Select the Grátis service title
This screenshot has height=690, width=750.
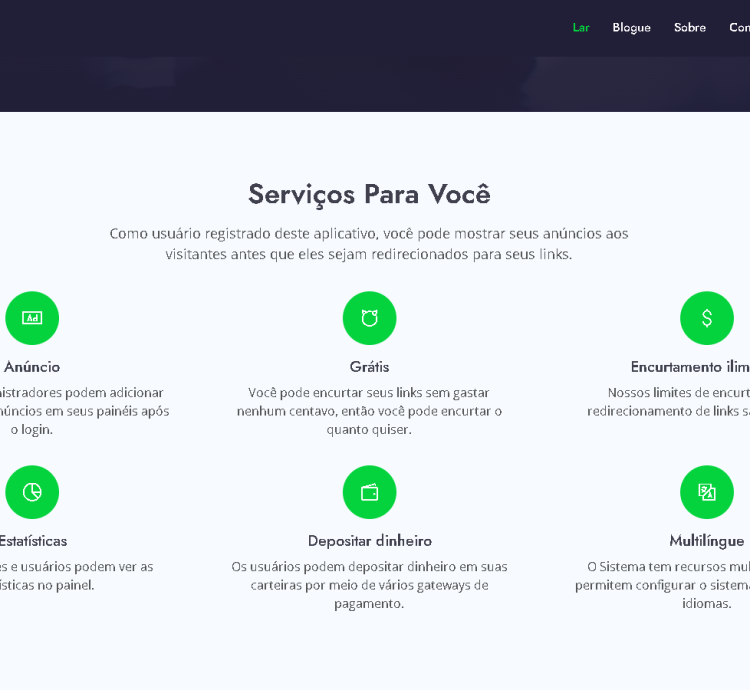369,367
